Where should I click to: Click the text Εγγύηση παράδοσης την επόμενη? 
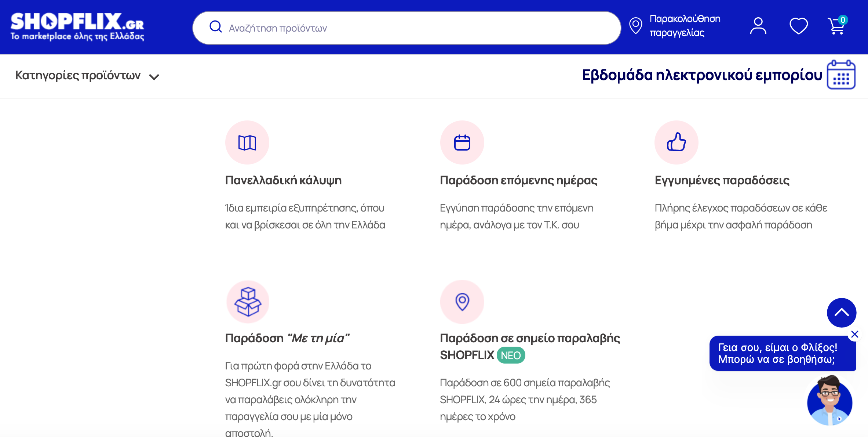click(x=517, y=208)
